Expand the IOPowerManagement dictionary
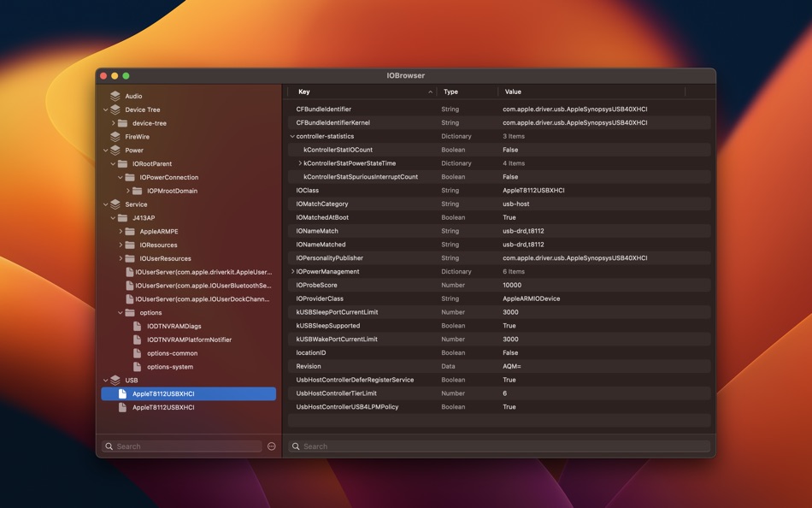 [x=292, y=272]
